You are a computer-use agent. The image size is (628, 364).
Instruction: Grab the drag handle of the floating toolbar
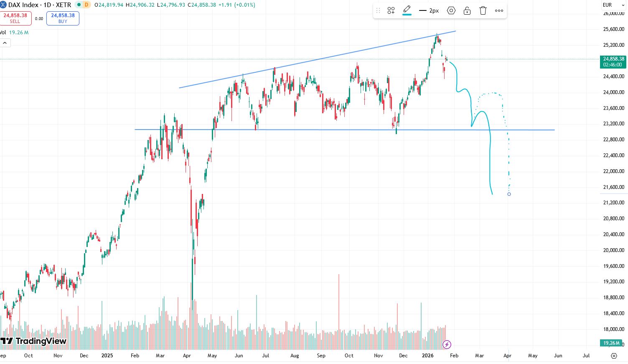(x=378, y=10)
